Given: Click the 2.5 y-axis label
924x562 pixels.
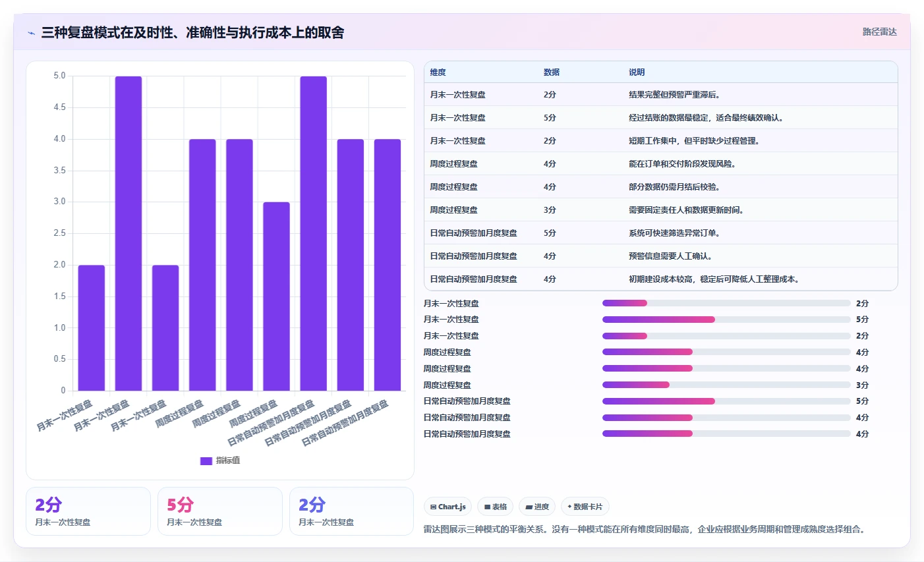Looking at the screenshot, I should point(59,233).
